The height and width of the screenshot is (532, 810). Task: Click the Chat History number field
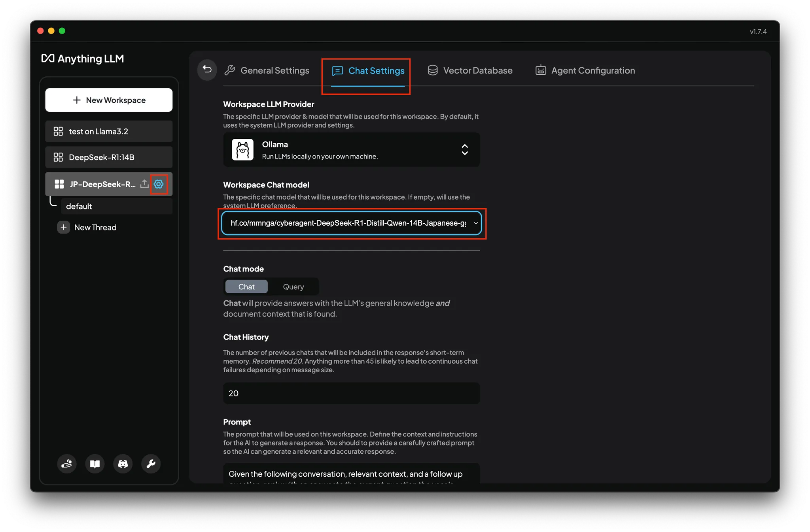351,393
